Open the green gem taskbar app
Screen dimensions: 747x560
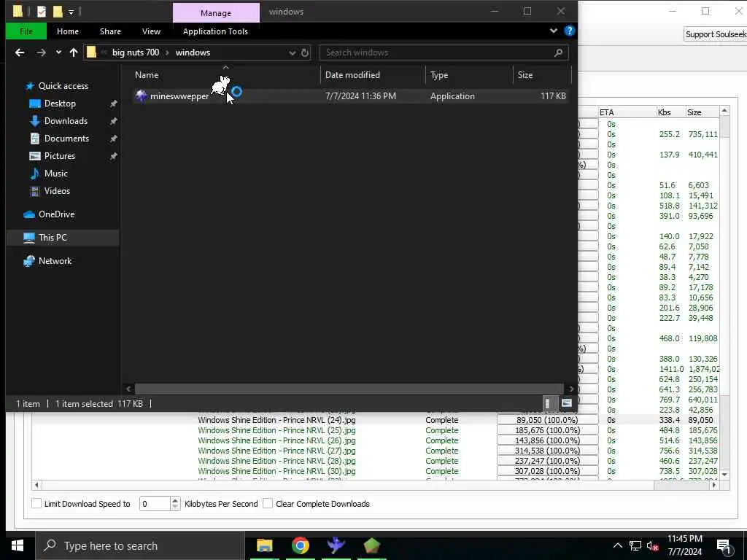click(371, 545)
